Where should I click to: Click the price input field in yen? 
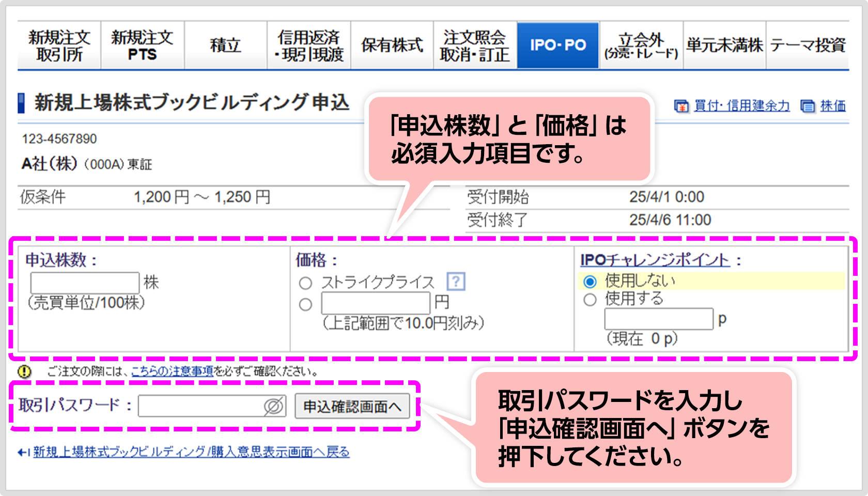(x=376, y=303)
